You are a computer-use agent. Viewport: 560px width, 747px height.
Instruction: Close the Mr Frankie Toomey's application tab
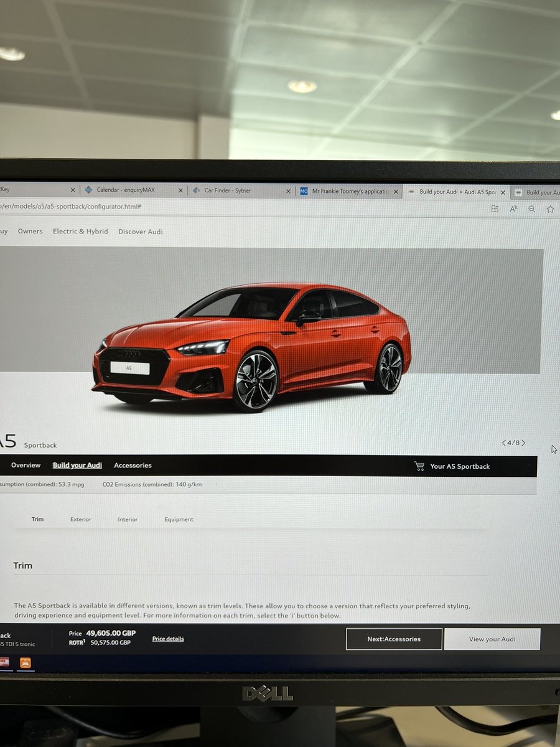tap(396, 192)
